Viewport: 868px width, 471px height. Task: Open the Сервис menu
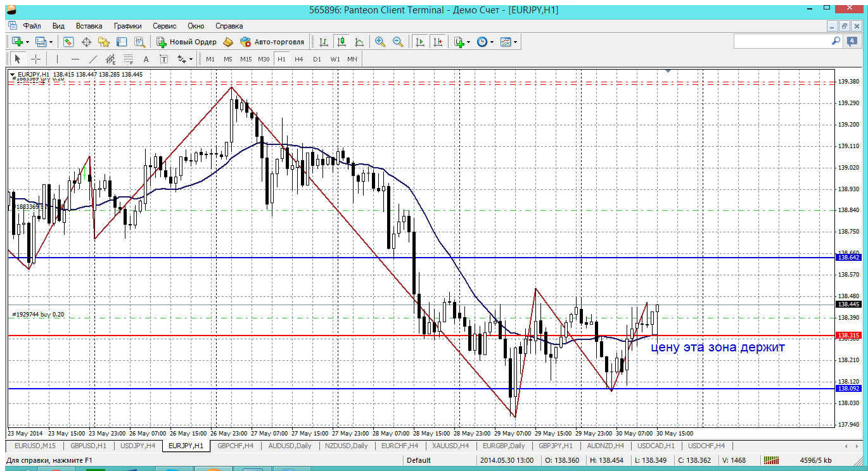(x=164, y=26)
